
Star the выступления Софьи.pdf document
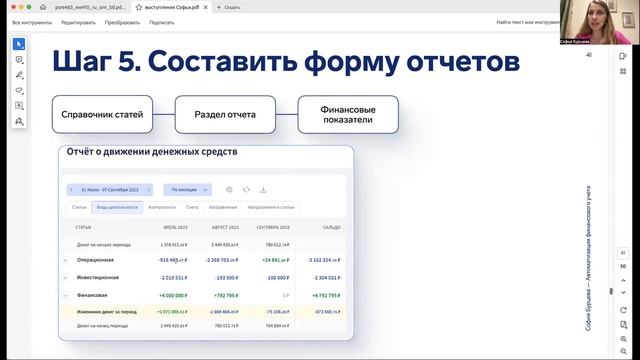click(139, 7)
